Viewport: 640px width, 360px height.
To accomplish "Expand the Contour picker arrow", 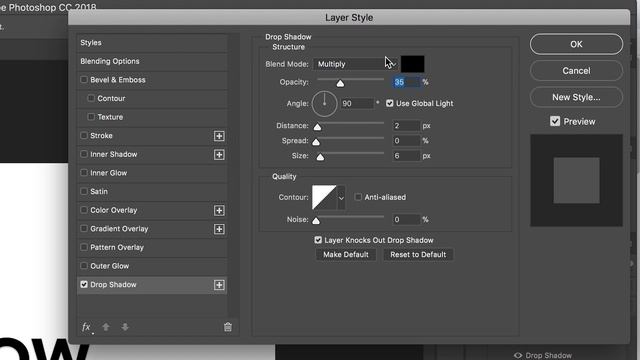I will pos(341,198).
